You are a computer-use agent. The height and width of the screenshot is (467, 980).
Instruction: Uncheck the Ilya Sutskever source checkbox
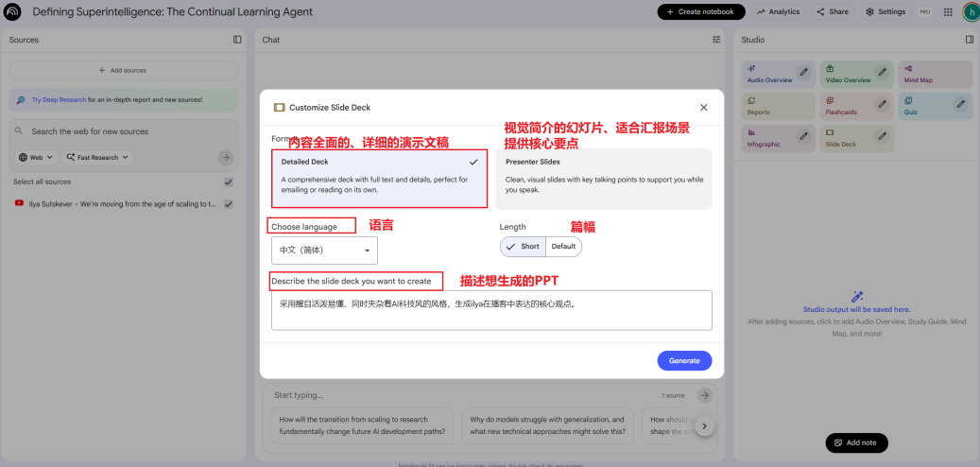point(228,203)
